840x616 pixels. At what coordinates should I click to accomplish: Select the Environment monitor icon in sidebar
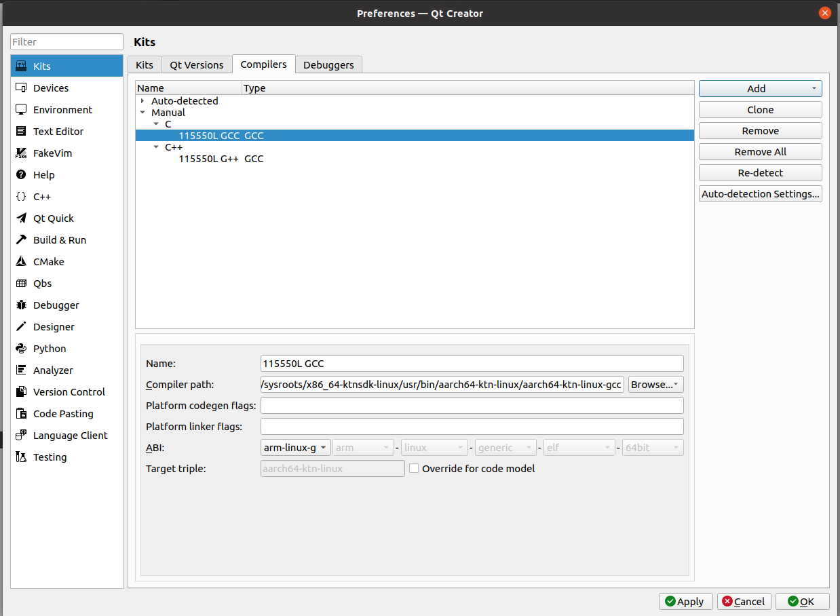pyautogui.click(x=21, y=110)
